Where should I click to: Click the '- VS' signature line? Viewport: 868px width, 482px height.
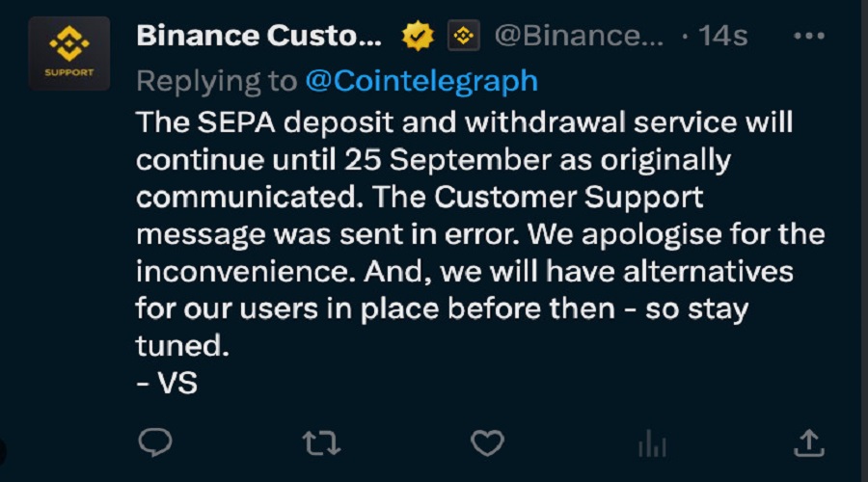tap(167, 383)
